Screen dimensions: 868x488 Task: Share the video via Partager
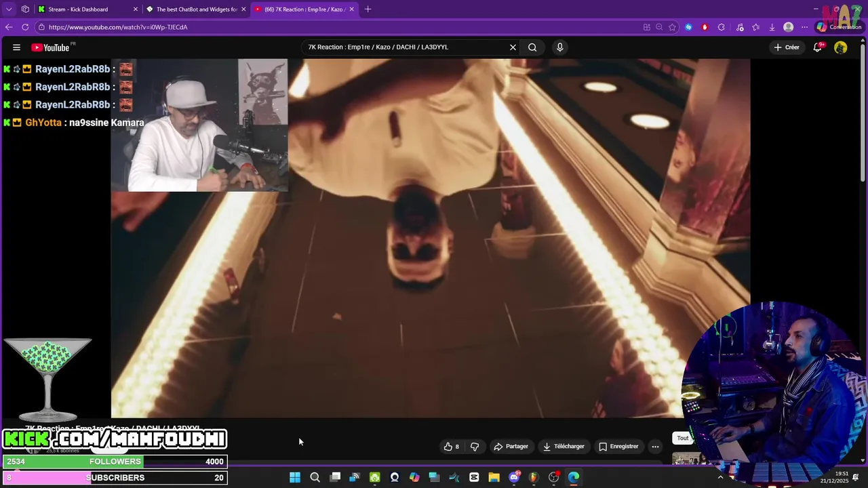click(511, 447)
